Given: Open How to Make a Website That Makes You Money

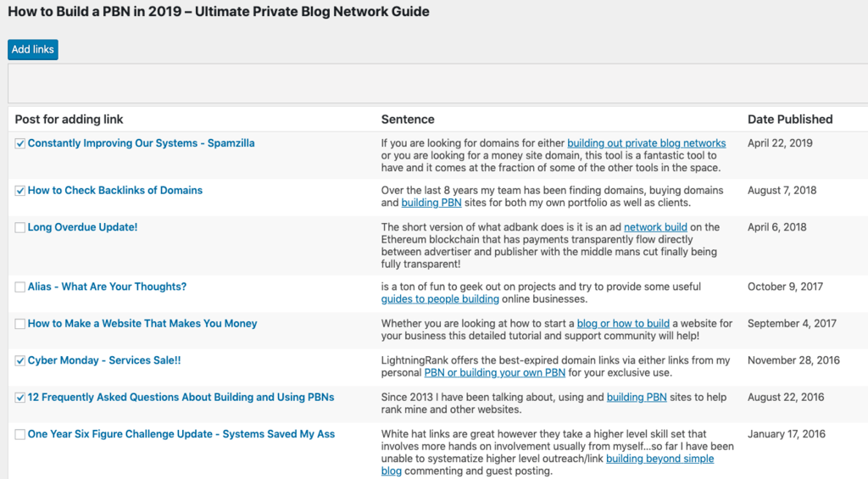Looking at the screenshot, I should (x=142, y=323).
